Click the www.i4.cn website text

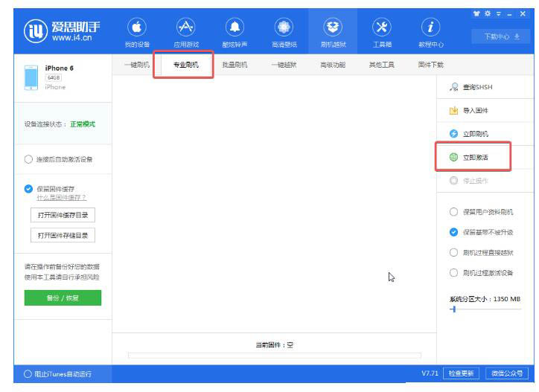pos(72,38)
